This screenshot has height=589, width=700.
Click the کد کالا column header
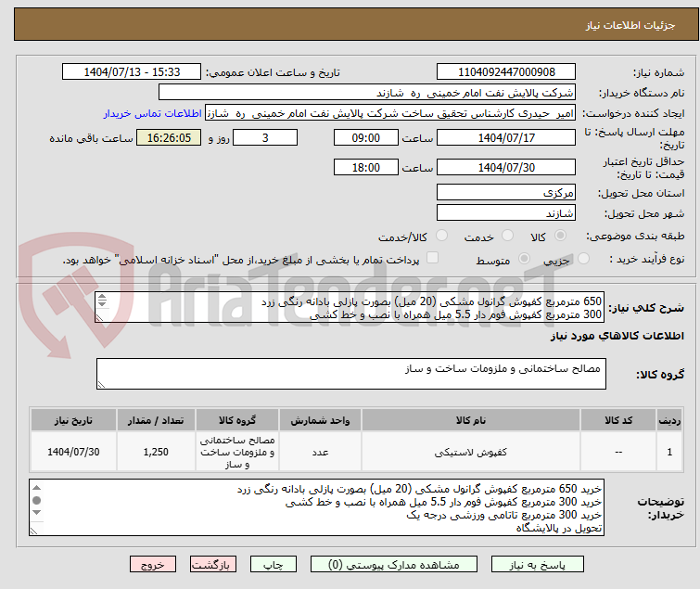[x=618, y=420]
